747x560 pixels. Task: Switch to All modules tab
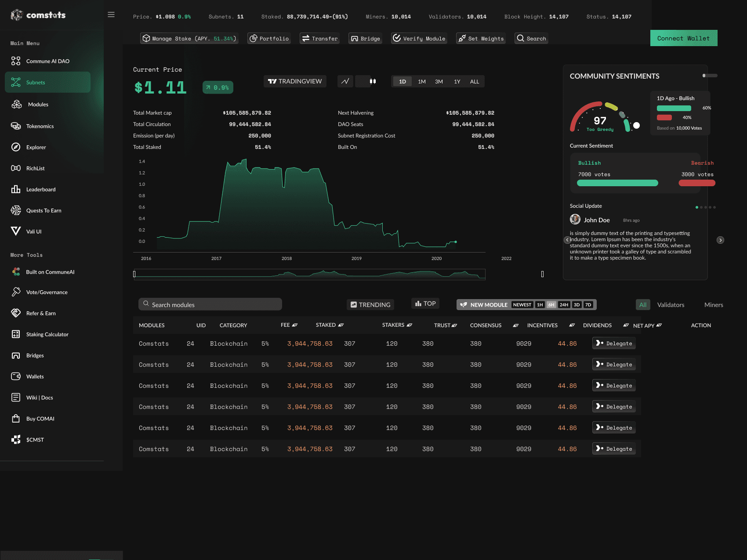(643, 305)
